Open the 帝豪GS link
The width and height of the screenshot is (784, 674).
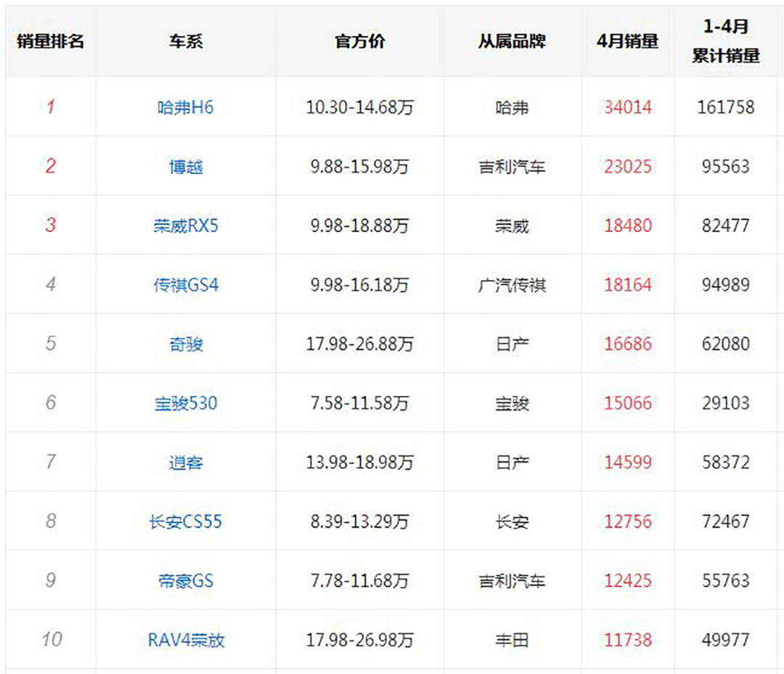(x=186, y=581)
